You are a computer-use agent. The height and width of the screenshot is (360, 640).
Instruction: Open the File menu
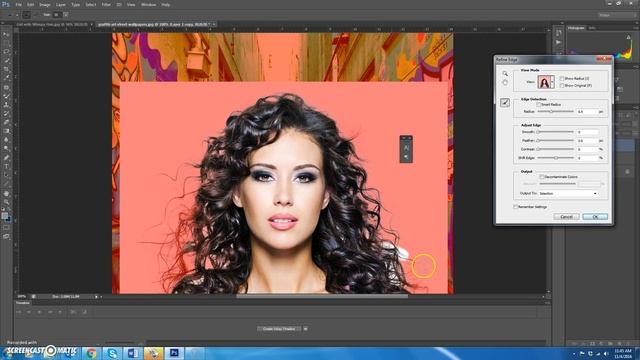(18, 4)
